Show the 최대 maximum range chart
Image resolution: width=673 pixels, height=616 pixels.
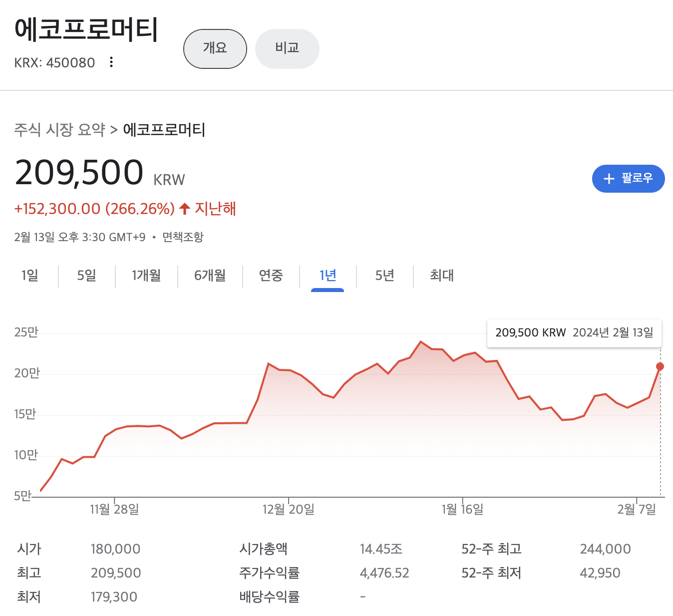(442, 275)
